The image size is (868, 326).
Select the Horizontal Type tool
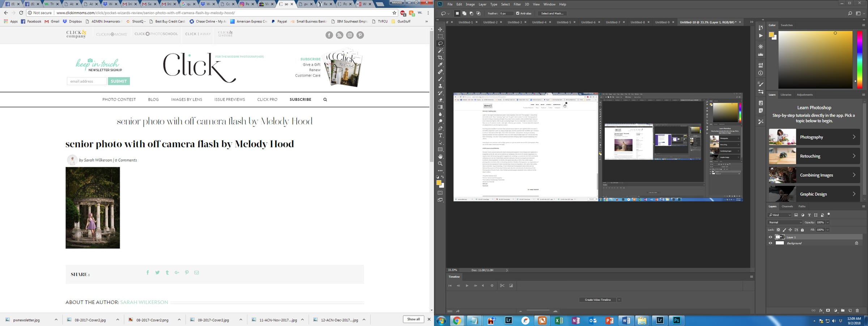440,135
